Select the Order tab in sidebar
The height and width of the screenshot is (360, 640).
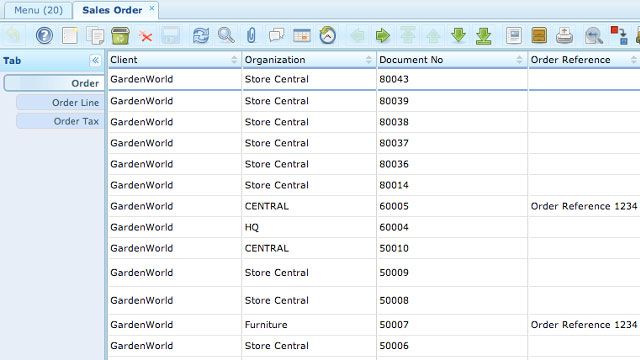click(x=54, y=83)
